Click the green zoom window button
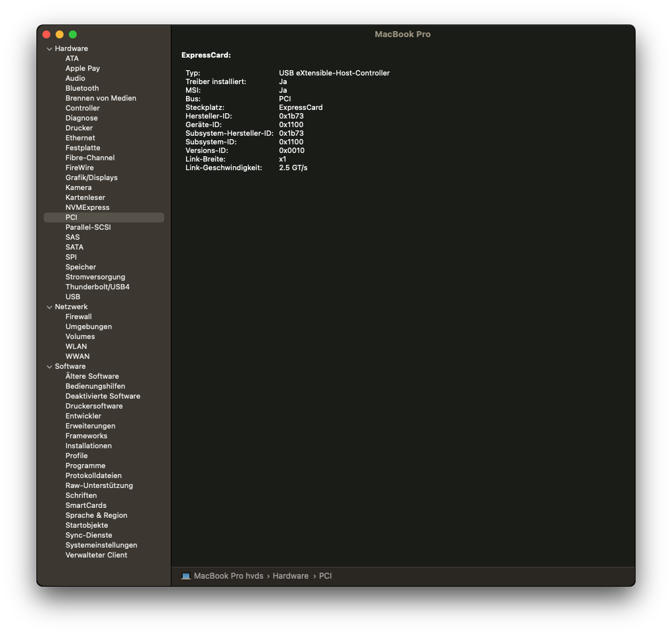This screenshot has width=672, height=635. coord(73,34)
